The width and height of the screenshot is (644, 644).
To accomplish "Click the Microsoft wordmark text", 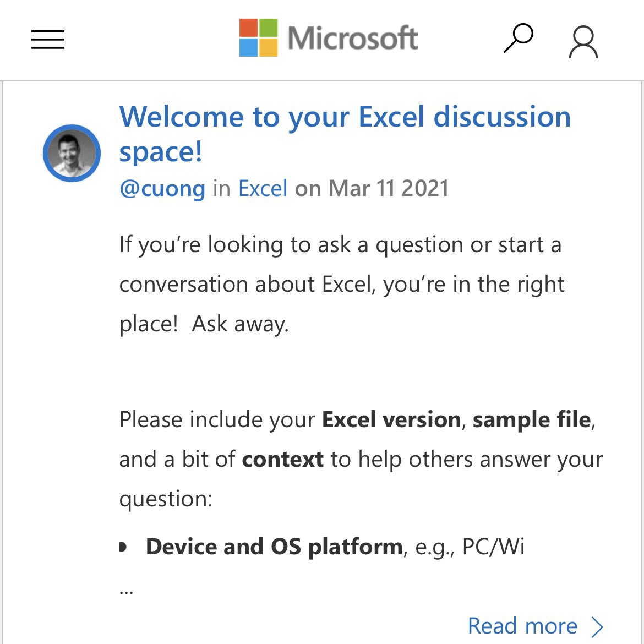I will click(x=353, y=38).
